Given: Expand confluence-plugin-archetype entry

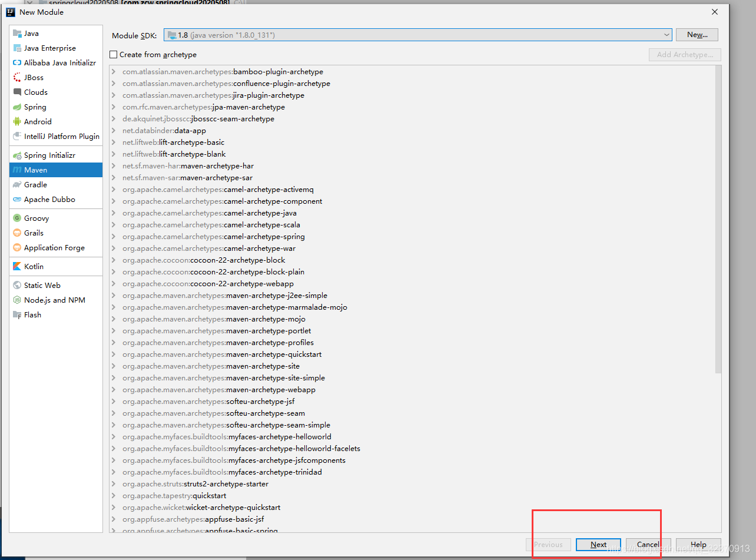Looking at the screenshot, I should point(114,84).
